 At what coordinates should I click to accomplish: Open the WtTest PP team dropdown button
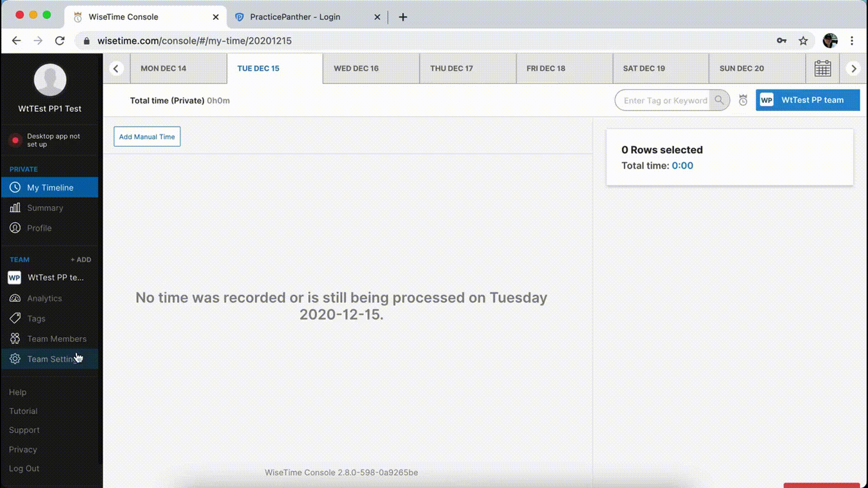point(807,100)
